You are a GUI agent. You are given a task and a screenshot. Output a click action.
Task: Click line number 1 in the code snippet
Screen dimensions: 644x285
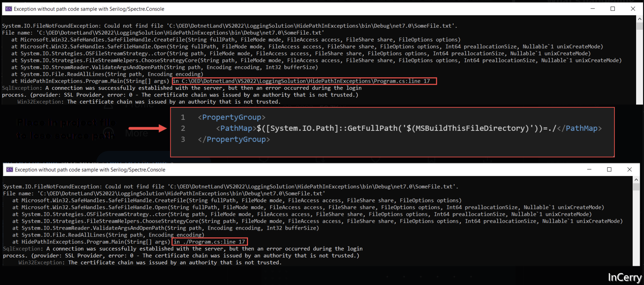point(183,117)
